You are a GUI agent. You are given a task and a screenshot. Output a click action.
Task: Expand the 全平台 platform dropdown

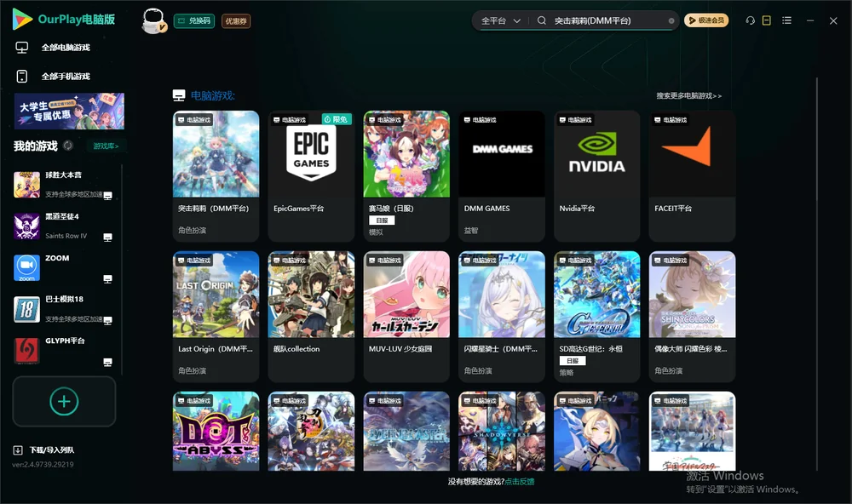pyautogui.click(x=501, y=20)
